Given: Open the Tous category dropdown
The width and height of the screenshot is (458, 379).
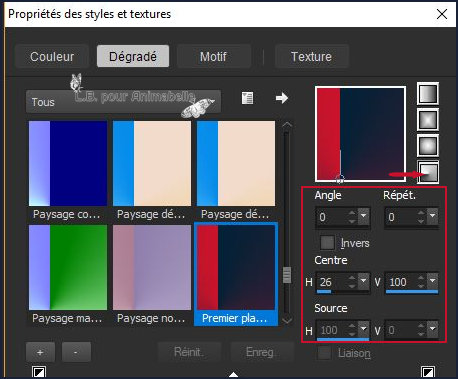Looking at the screenshot, I should tap(123, 101).
